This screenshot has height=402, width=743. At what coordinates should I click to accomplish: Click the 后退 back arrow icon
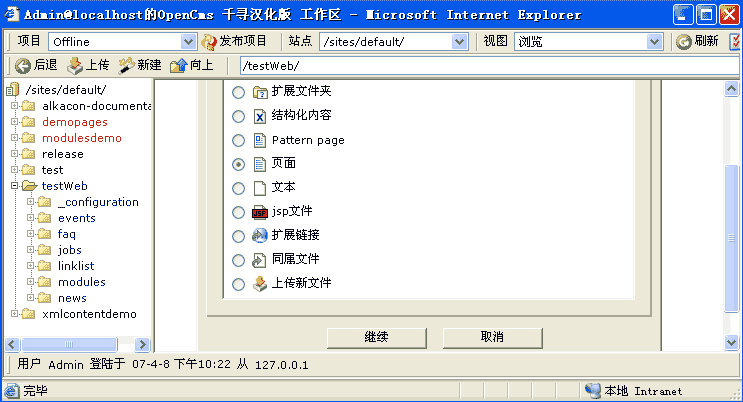pos(22,65)
